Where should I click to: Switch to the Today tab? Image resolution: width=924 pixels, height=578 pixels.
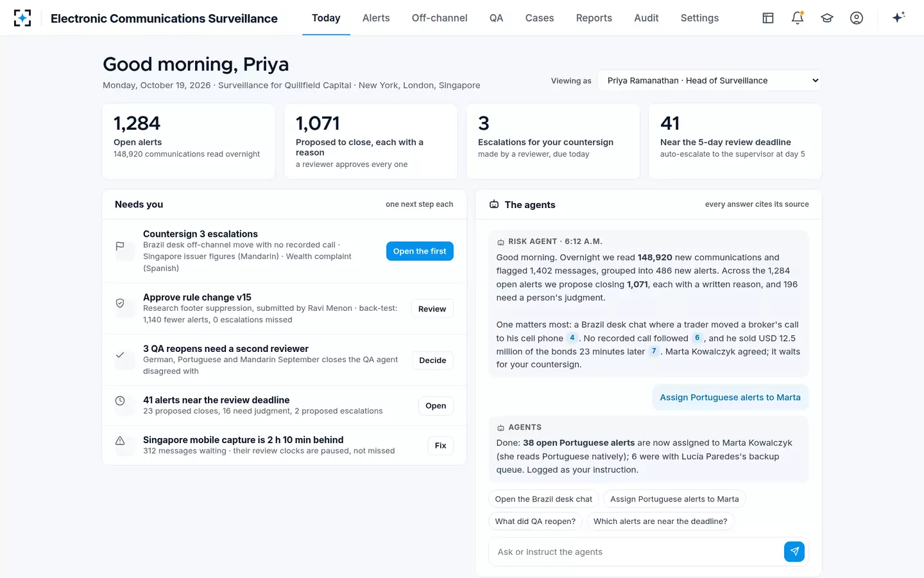(x=326, y=18)
